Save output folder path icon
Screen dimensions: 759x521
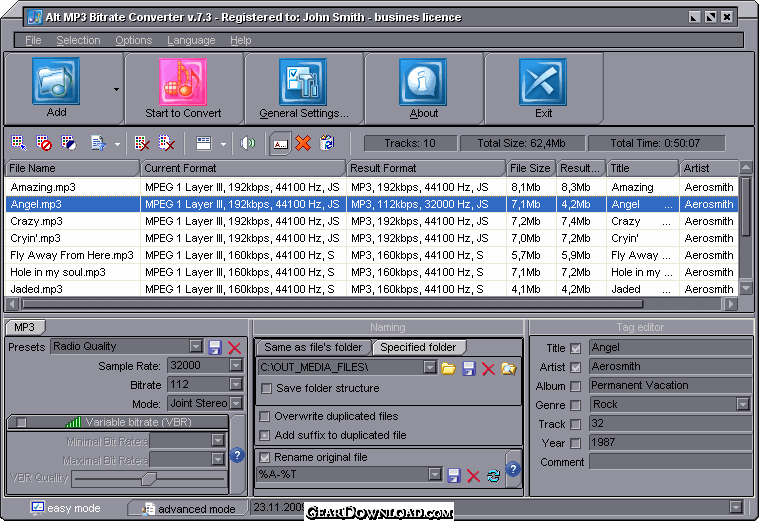click(x=469, y=368)
